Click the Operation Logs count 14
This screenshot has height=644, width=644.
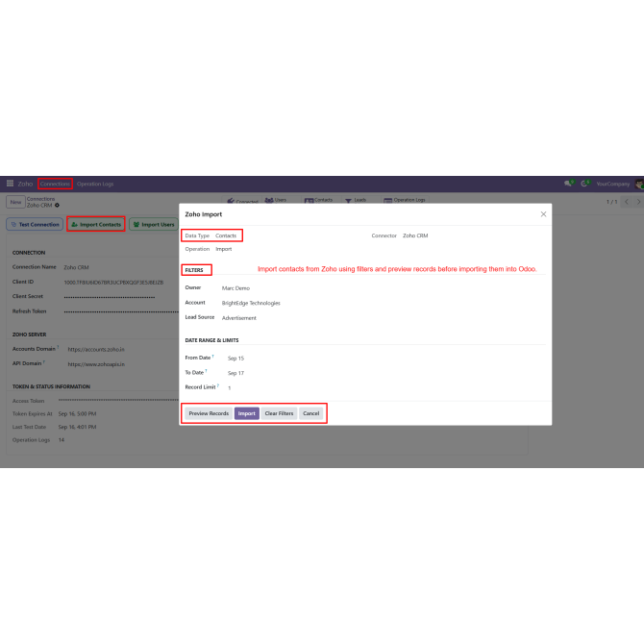62,440
